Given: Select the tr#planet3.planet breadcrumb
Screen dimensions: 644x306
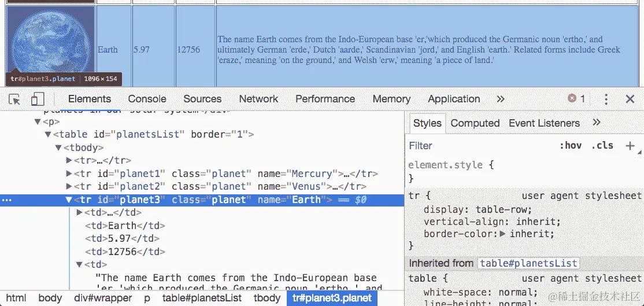Looking at the screenshot, I should [332, 298].
